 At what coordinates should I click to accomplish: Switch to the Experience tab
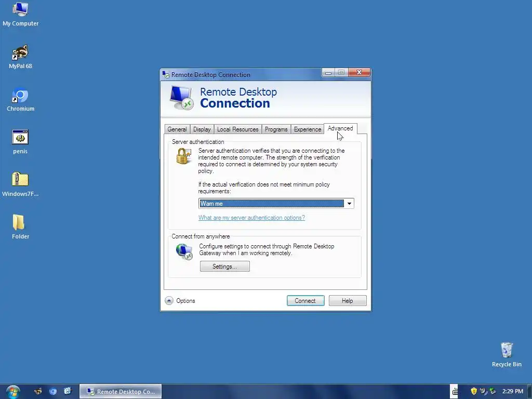308,129
